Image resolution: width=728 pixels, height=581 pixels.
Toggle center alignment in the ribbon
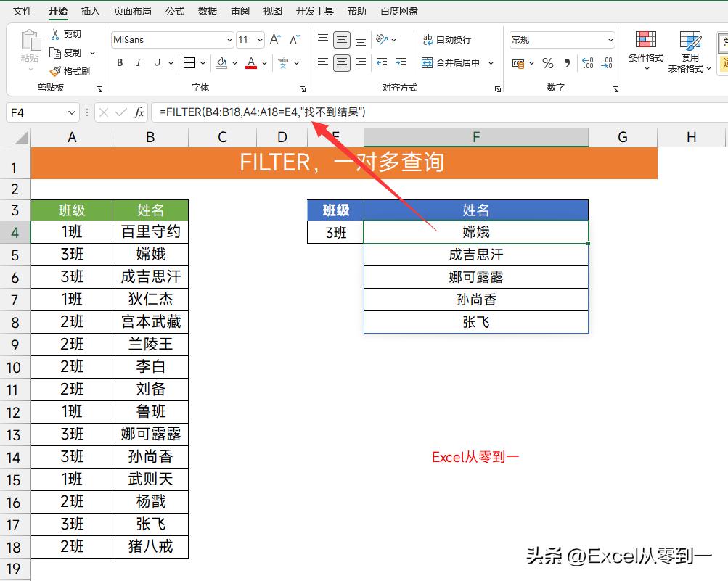pos(340,63)
